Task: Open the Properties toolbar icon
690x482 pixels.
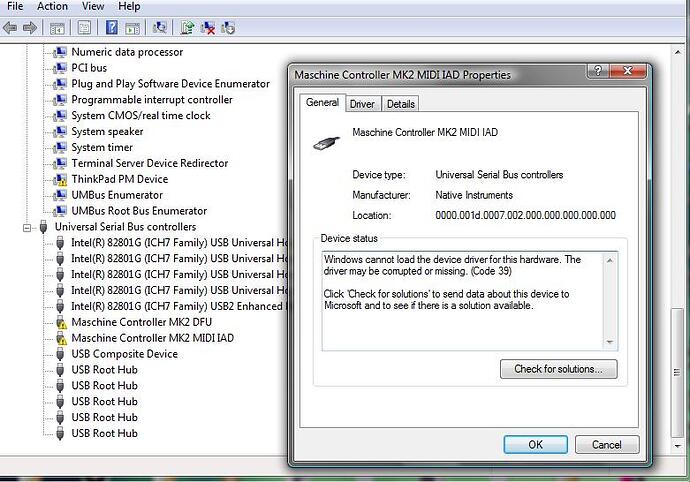Action: click(x=84, y=28)
